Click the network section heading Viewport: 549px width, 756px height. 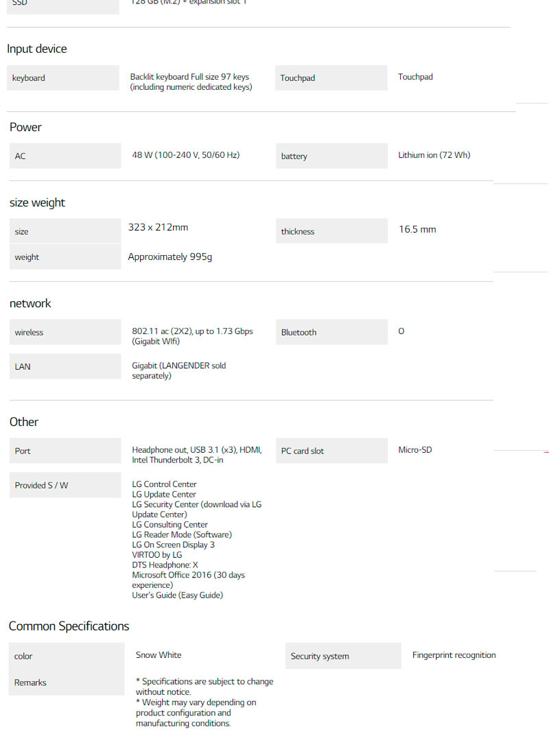pyautogui.click(x=30, y=303)
